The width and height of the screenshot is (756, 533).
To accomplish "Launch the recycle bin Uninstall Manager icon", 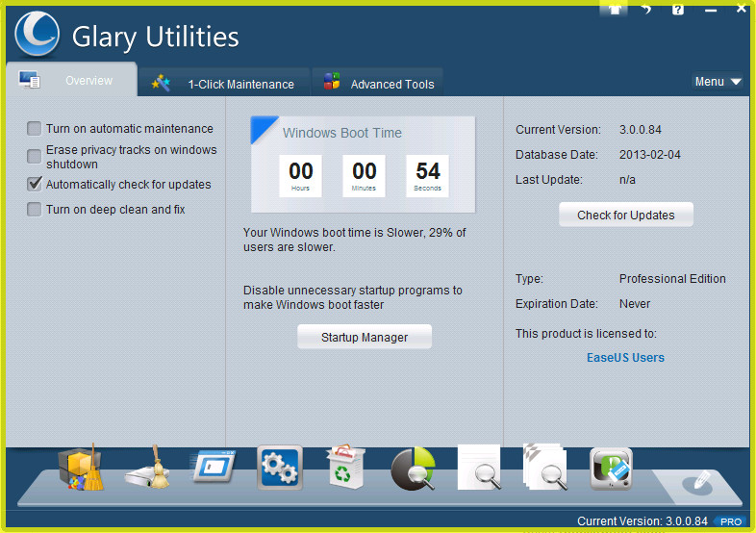I will [345, 467].
